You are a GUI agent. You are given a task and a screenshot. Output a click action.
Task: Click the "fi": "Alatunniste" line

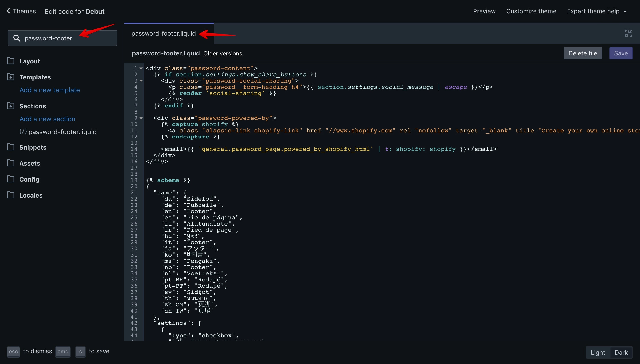(198, 224)
